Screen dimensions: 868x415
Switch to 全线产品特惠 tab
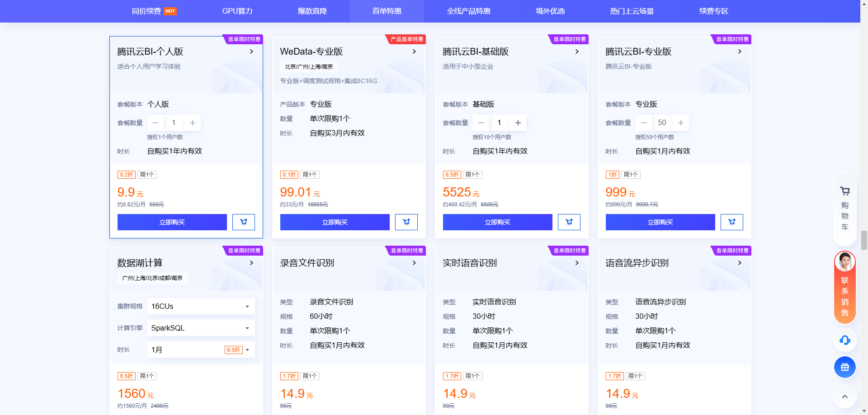(469, 11)
